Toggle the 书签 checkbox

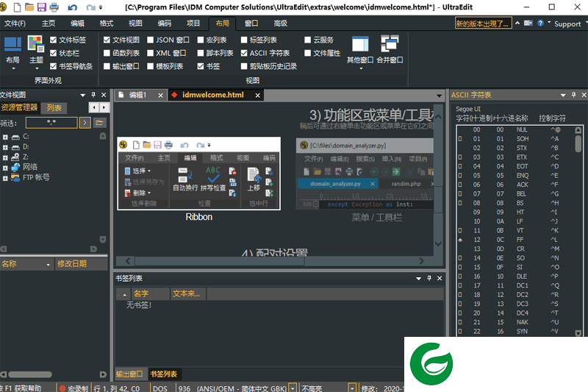[x=201, y=66]
